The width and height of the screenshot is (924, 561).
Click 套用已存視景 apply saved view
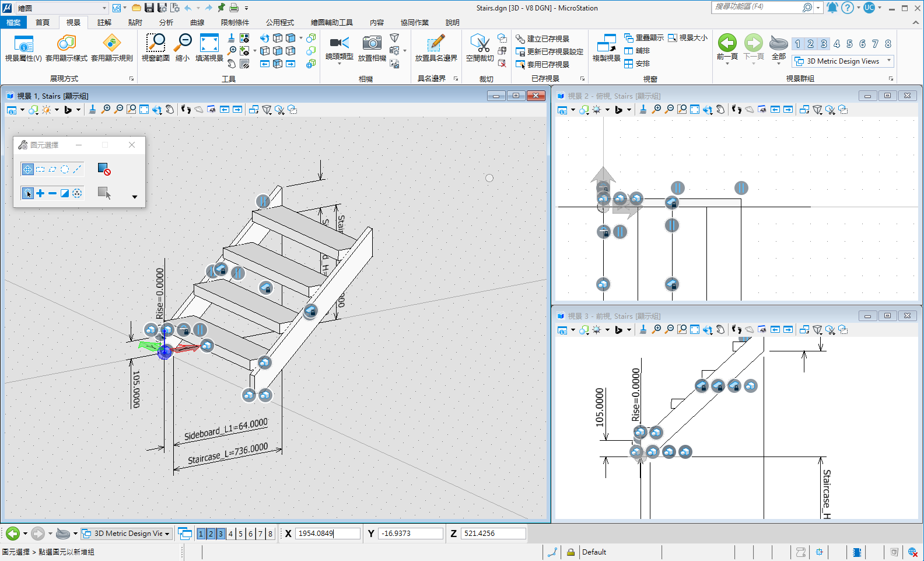[542, 64]
